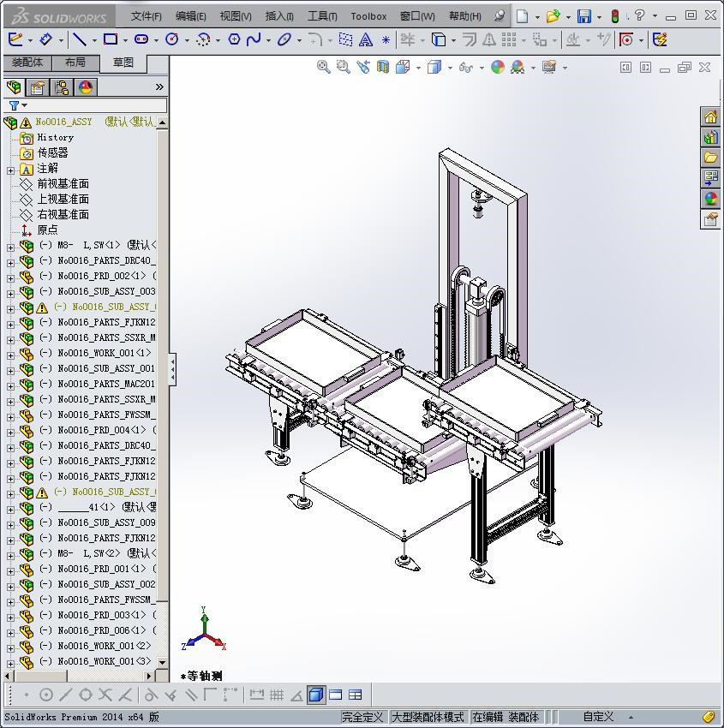The height and width of the screenshot is (728, 724).
Task: Click the Rebuild traffic light icon
Action: 615,16
